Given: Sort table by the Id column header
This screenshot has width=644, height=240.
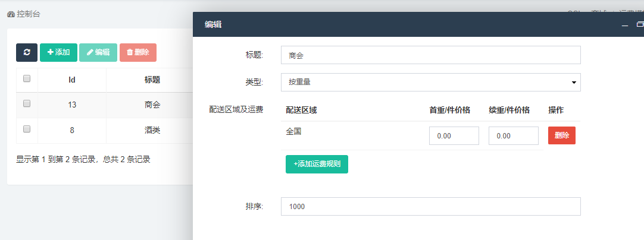Looking at the screenshot, I should coord(71,80).
